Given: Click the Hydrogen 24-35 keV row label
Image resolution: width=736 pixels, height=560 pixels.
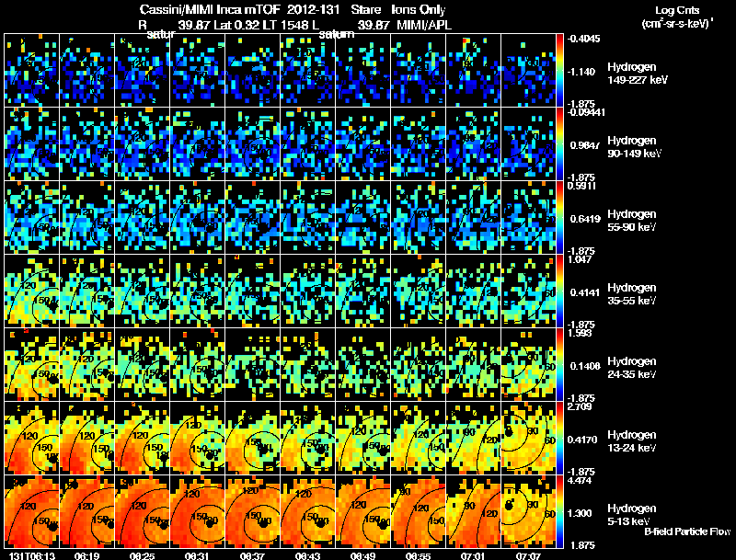Looking at the screenshot, I should tap(632, 368).
